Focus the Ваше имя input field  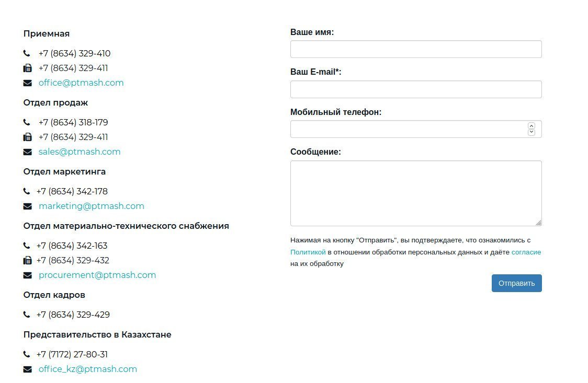[416, 49]
